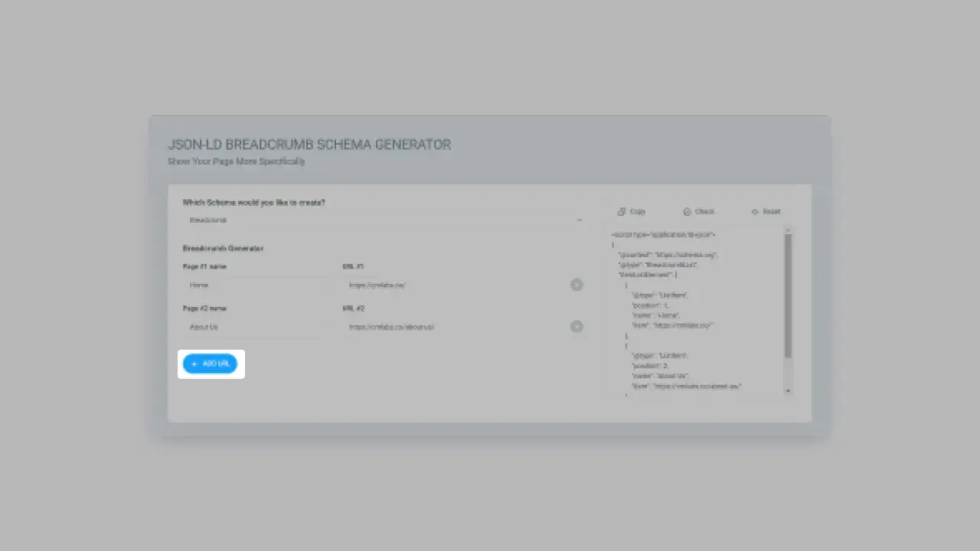
Task: Click the chevron arrow of the schema selector
Action: point(579,220)
